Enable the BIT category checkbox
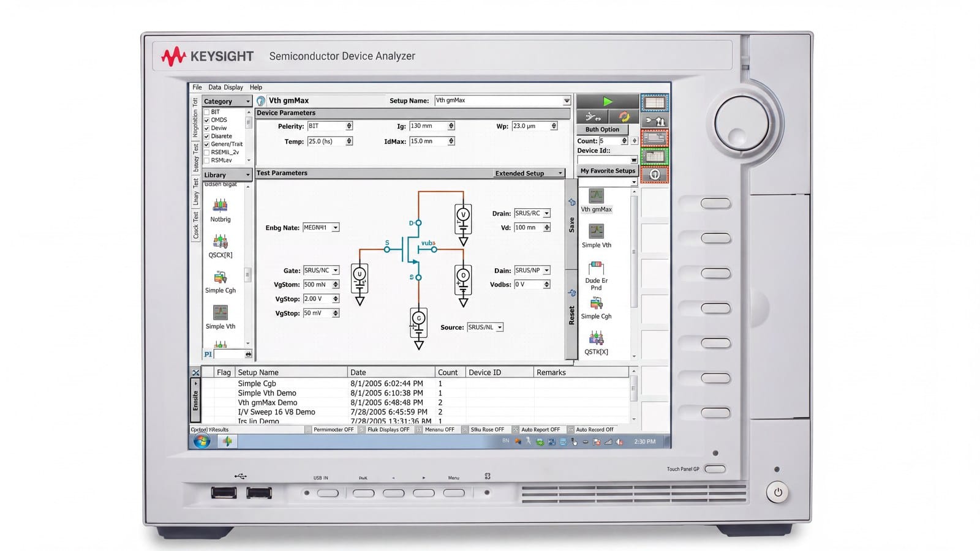Viewport: 980px width, 551px height. coord(206,112)
